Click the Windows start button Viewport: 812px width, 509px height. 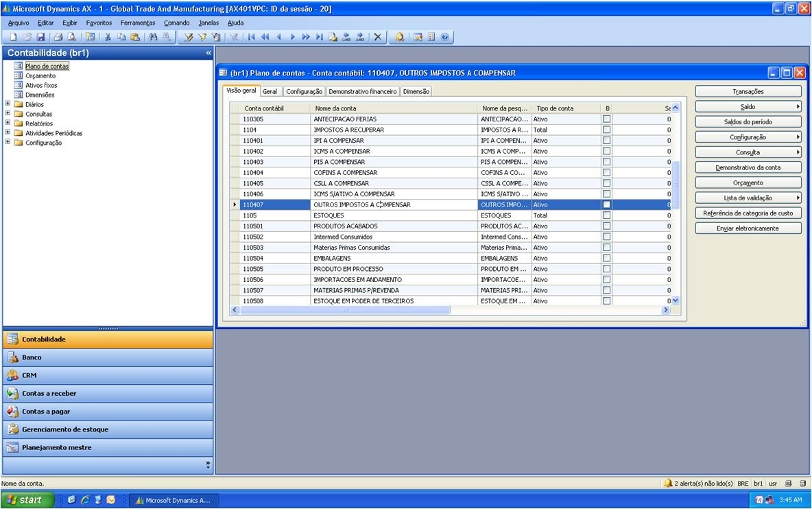click(27, 499)
